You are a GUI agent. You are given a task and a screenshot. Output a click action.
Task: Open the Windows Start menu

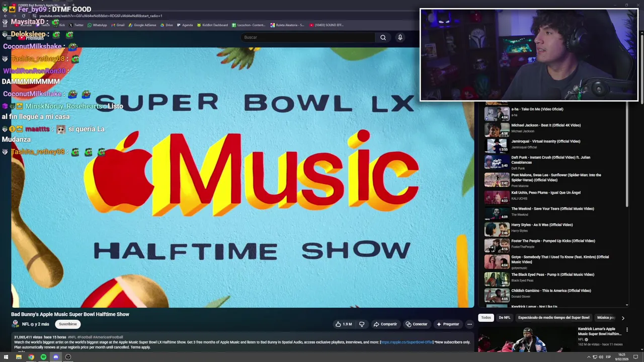[6, 357]
